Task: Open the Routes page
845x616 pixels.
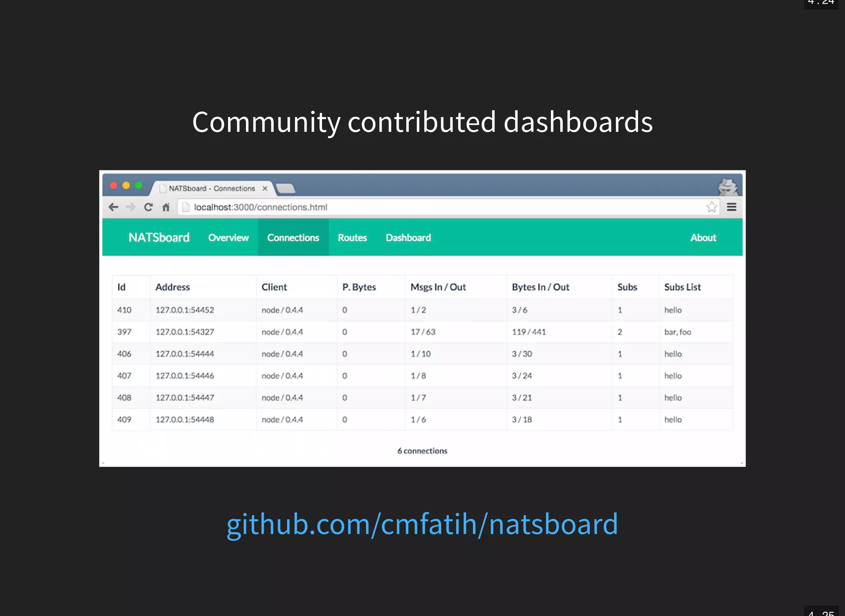Action: click(x=352, y=237)
